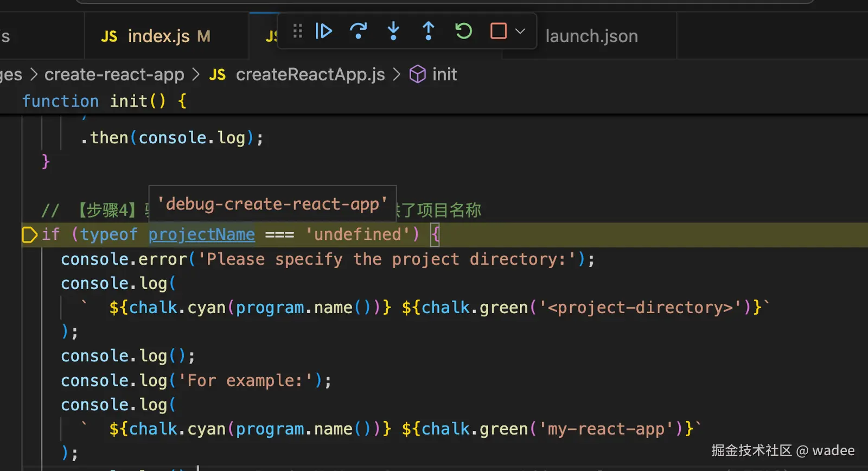
Task: Open the createReactApp.js breadcrumb dropdown
Action: click(x=310, y=74)
